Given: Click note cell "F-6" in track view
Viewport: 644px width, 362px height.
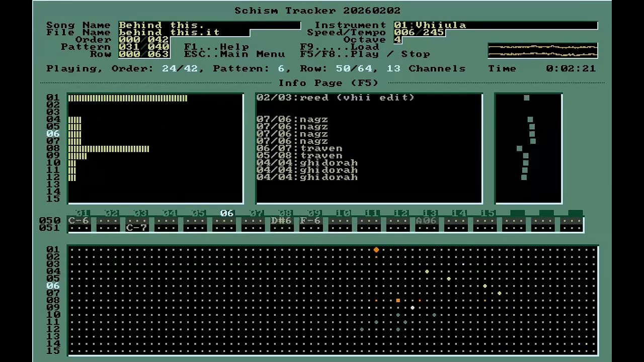Looking at the screenshot, I should click(310, 221).
